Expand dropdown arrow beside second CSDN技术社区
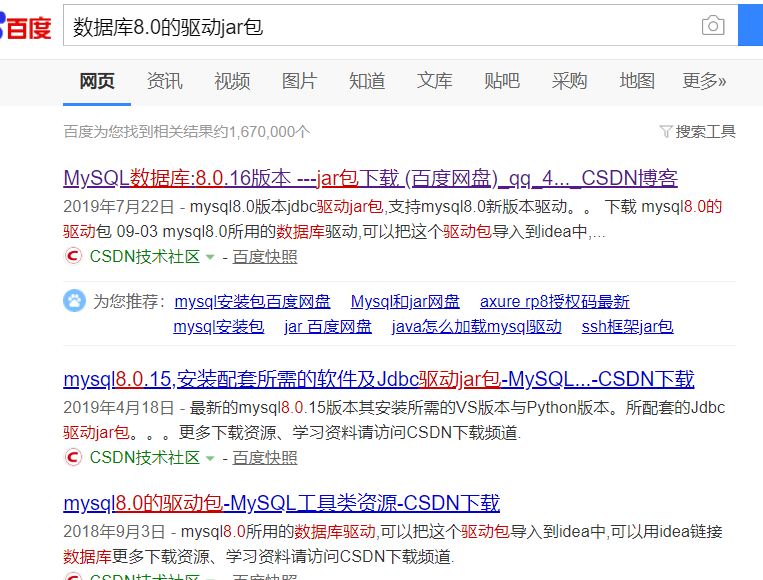 [x=210, y=458]
